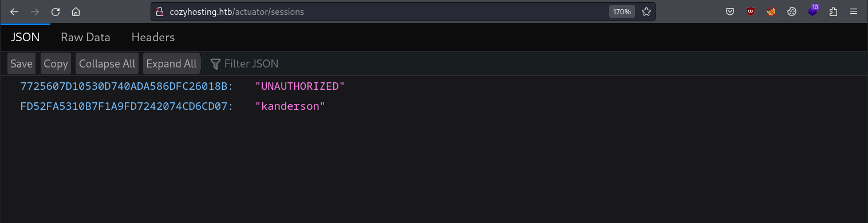Collapse All JSON nodes

(x=107, y=63)
